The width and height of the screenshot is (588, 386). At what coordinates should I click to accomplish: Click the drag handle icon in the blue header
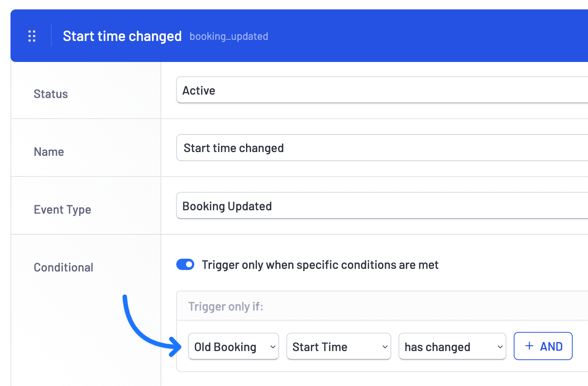click(31, 36)
